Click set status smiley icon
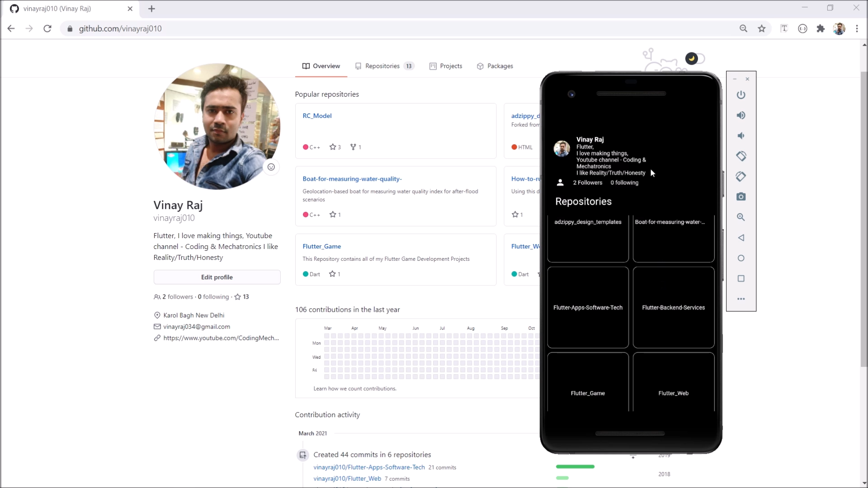868x488 pixels. 271,167
